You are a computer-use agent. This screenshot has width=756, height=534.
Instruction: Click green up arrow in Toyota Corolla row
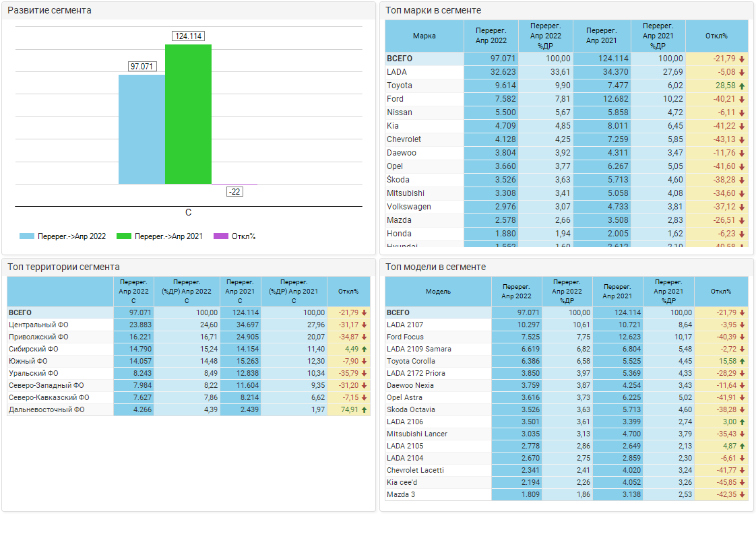742,362
